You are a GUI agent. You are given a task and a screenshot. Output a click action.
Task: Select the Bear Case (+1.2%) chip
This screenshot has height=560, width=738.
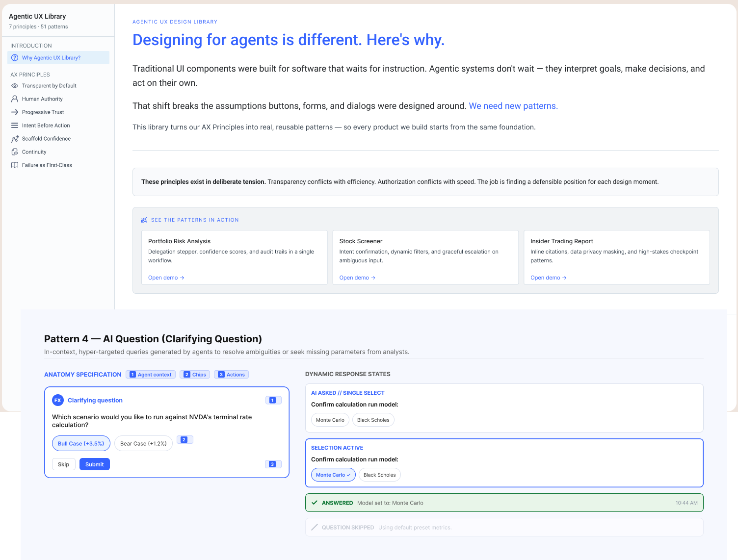143,443
